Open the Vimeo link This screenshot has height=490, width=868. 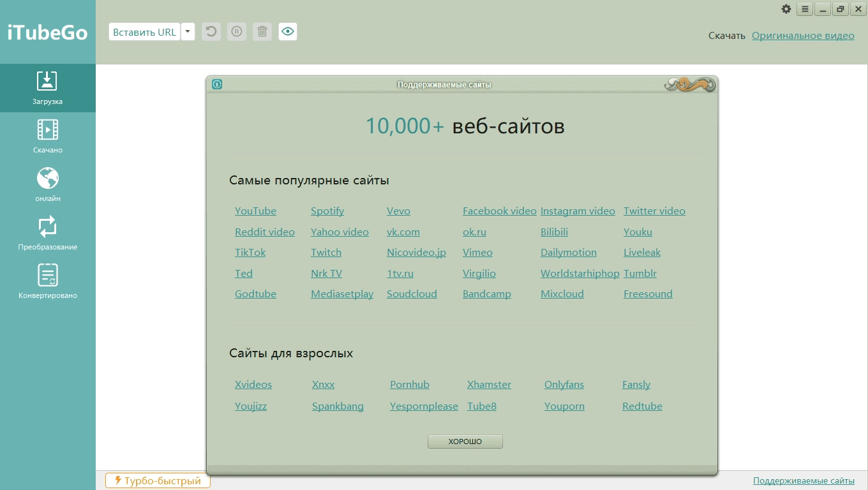click(477, 253)
